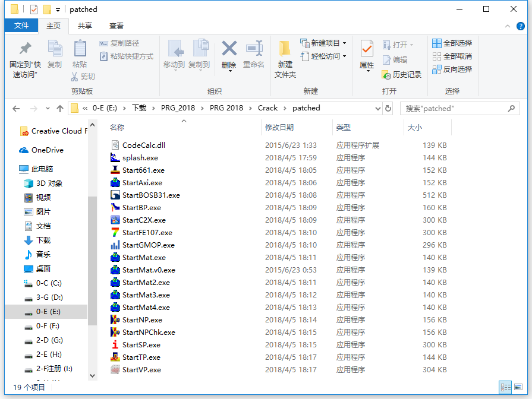Screen dimensions: 532x399
Task: Switch to Details view icon in status bar
Action: (505, 387)
